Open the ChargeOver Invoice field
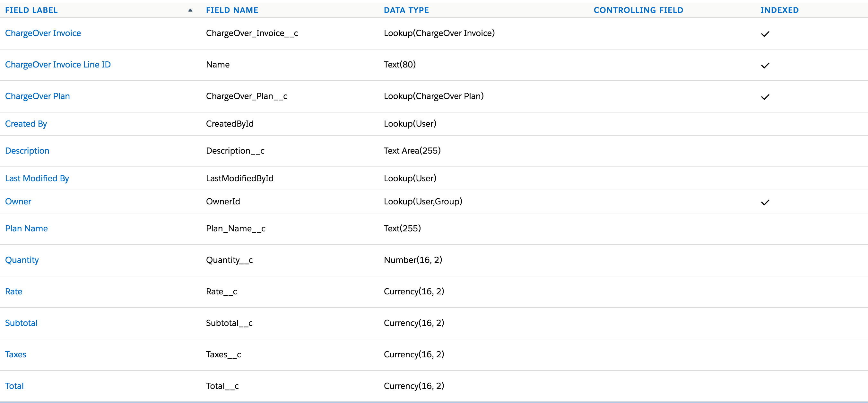The height and width of the screenshot is (403, 868). click(43, 33)
